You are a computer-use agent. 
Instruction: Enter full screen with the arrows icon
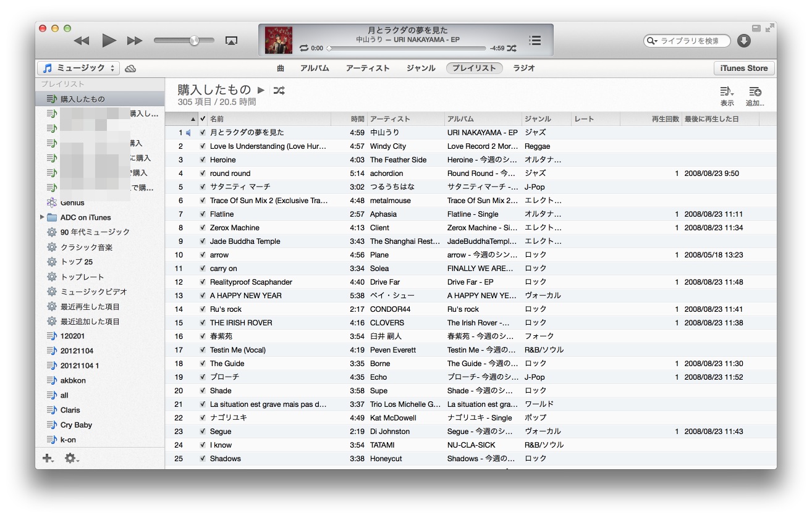pyautogui.click(x=769, y=28)
